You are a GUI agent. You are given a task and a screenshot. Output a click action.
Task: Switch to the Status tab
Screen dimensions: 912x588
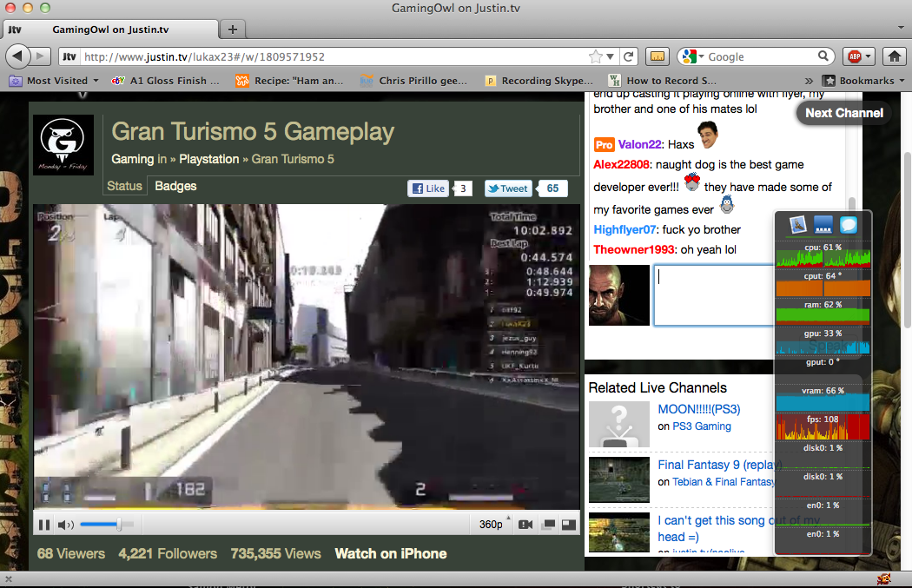click(x=124, y=186)
